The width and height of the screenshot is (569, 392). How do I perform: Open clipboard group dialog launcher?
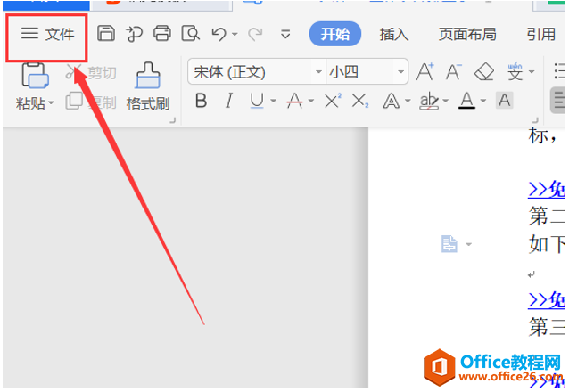tap(173, 120)
